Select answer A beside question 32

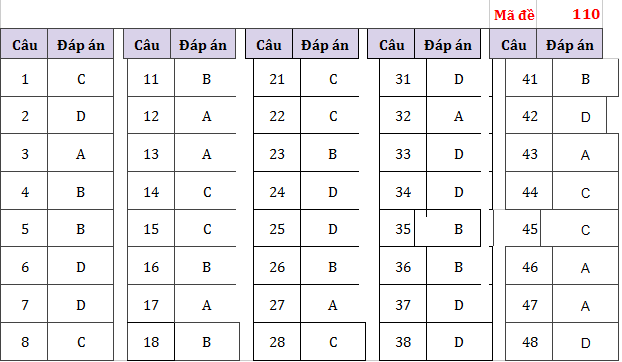pos(458,115)
